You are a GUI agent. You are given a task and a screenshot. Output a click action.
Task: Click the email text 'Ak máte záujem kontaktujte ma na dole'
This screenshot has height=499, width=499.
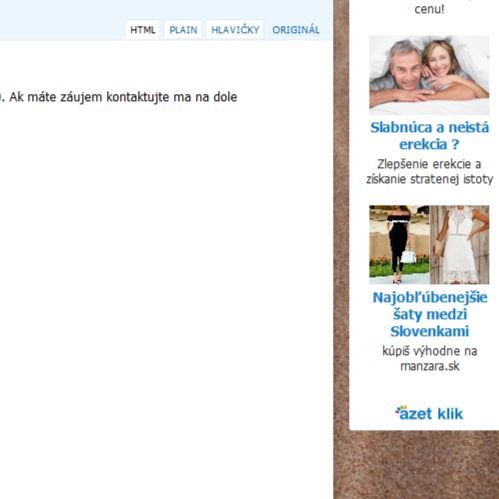point(123,97)
